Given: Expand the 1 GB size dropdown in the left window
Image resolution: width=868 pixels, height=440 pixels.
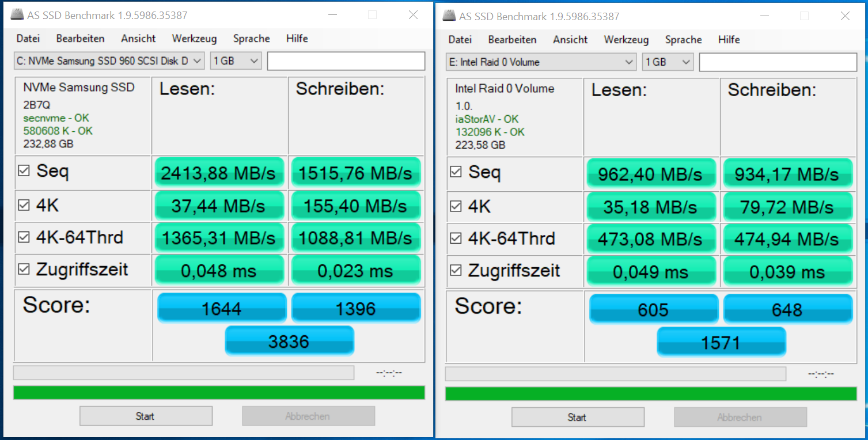Looking at the screenshot, I should [x=236, y=60].
